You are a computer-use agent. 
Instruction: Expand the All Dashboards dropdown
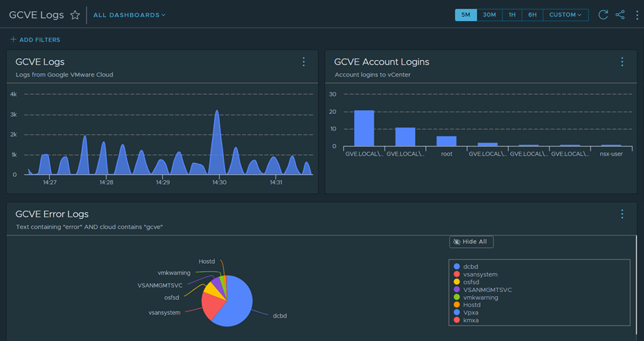129,15
